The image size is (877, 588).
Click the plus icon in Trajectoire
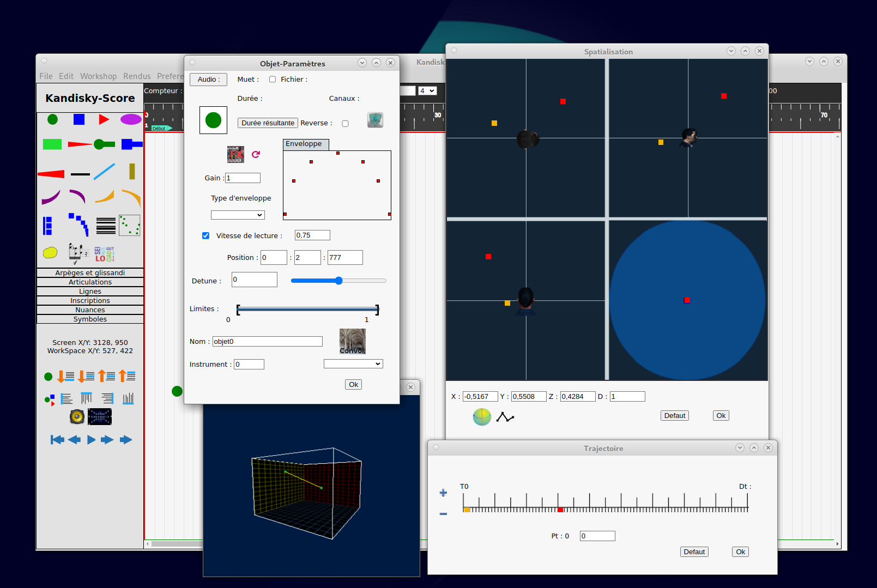coord(443,493)
